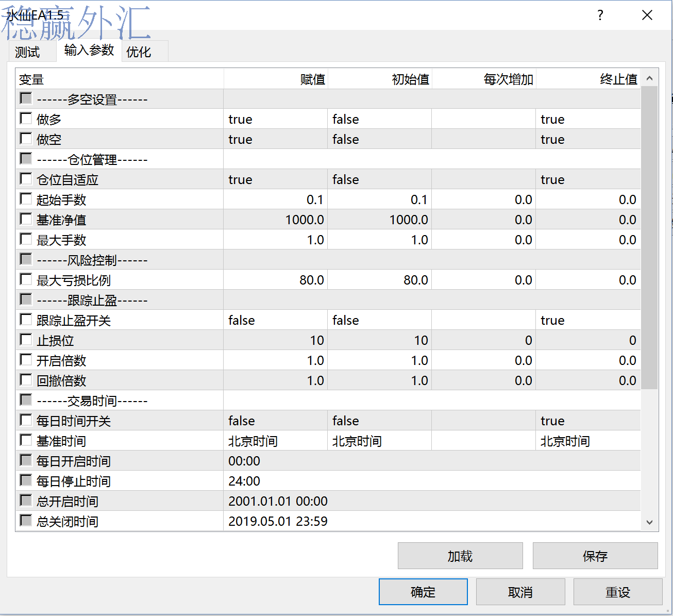Click 开启倍数 赋值 cell 1.0
The image size is (673, 616).
pos(276,360)
